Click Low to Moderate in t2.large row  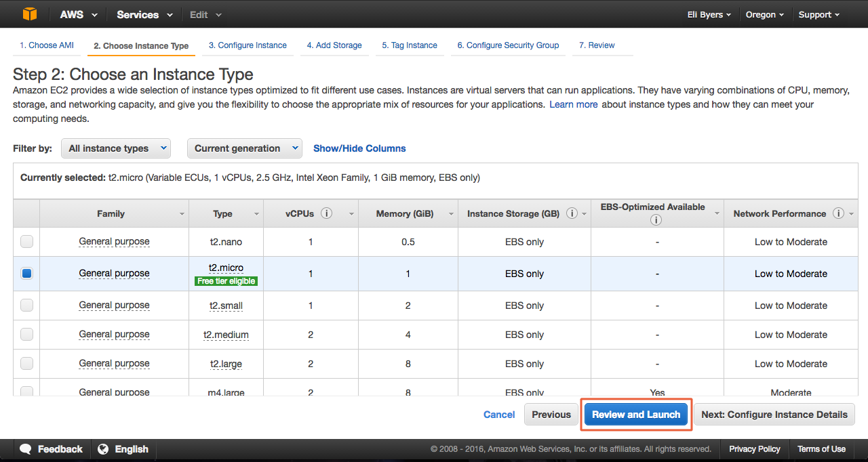(791, 364)
